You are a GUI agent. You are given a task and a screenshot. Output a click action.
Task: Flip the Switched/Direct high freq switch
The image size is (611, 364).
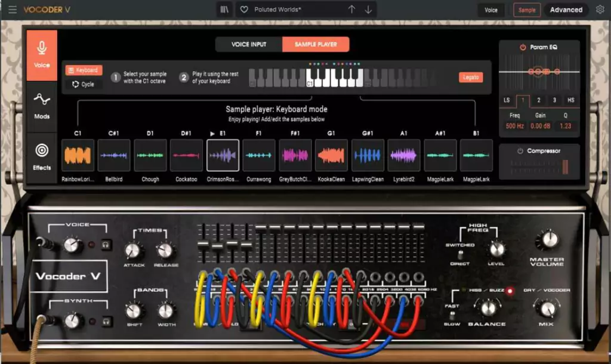(460, 254)
